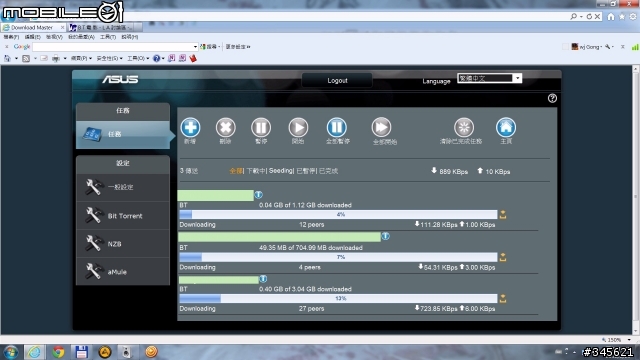Filter tasks by 已暫停 (Paused)
The width and height of the screenshot is (640, 360).
306,171
